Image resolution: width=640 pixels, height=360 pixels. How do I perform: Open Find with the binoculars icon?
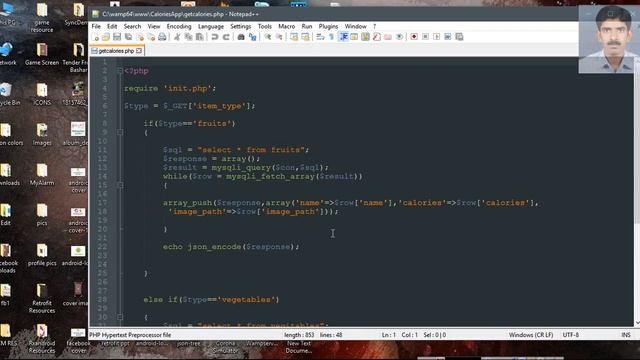tap(241, 37)
